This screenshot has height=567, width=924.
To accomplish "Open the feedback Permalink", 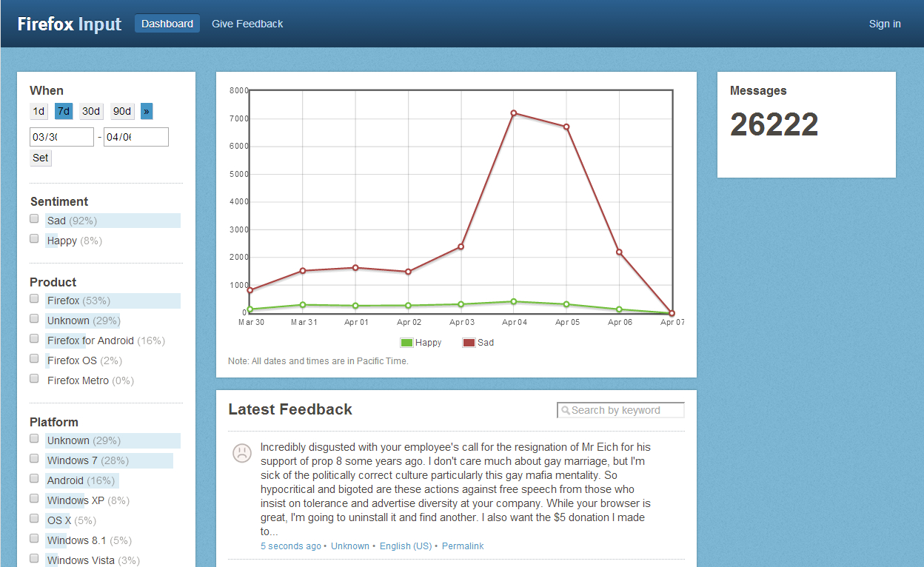I will 463,546.
